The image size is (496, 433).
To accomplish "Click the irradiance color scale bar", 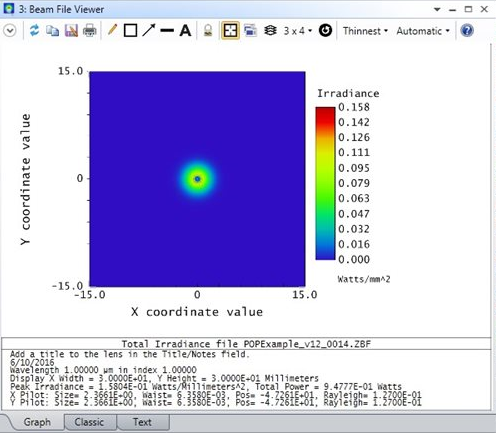I will point(325,183).
